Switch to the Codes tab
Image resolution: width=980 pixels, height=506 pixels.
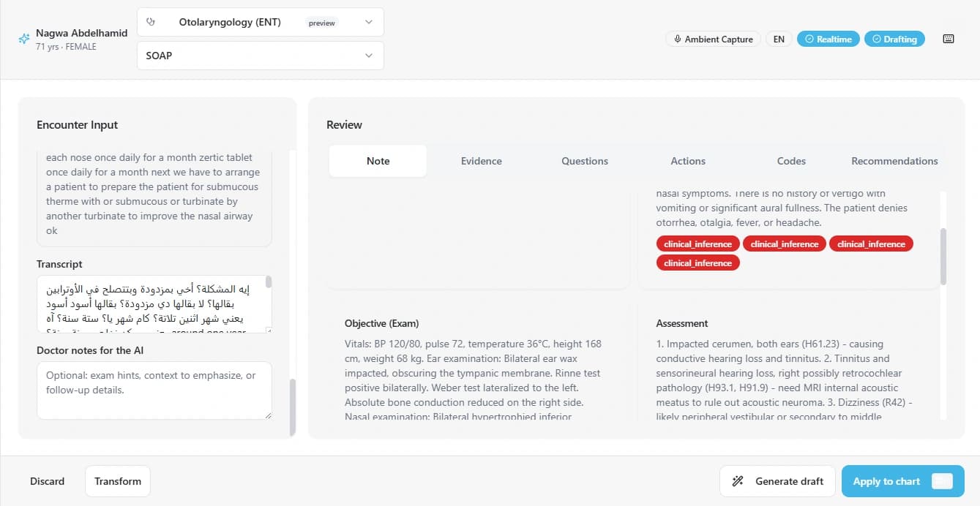point(791,161)
